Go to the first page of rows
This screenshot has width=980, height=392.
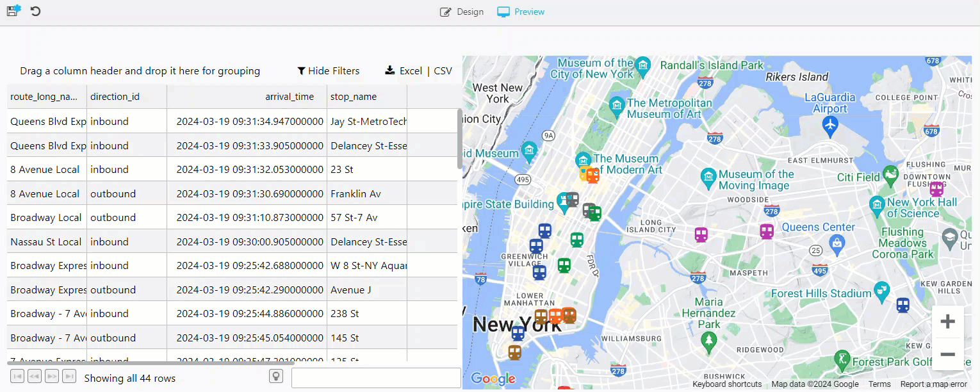coord(17,377)
